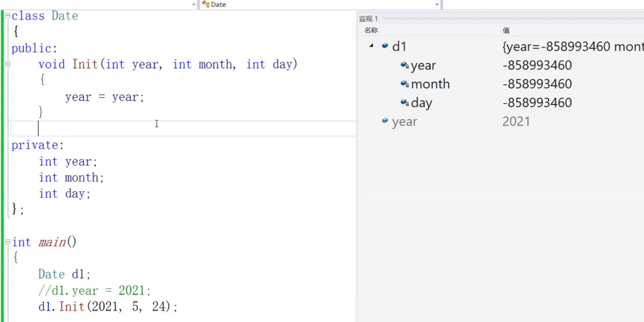The height and width of the screenshot is (322, 644).
Task: Click d1 summary value {year=-858993460
Action: [x=556, y=47]
